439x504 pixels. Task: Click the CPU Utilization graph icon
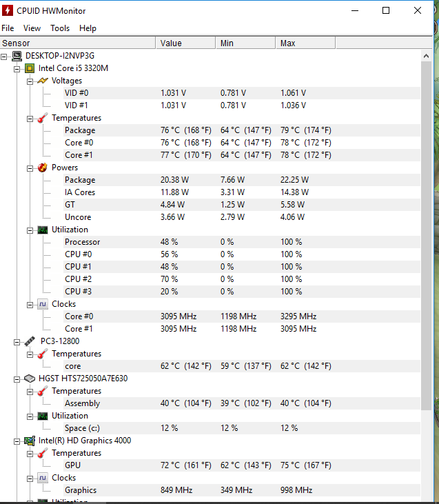[43, 230]
